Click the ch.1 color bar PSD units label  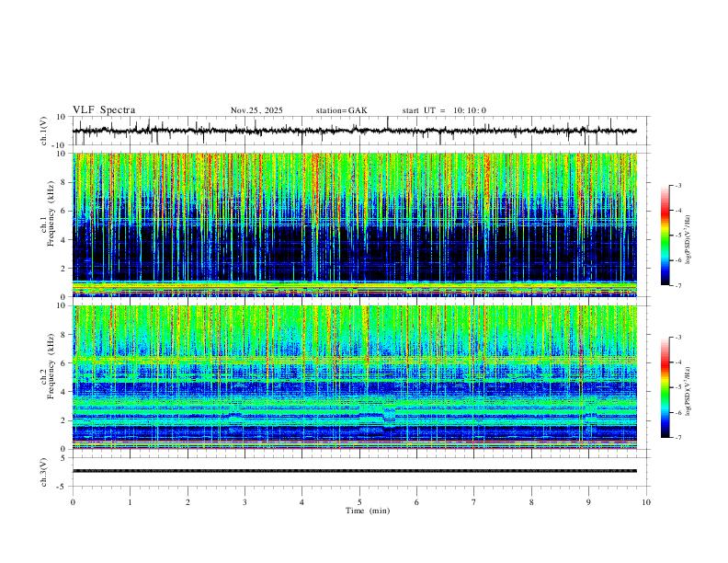(688, 240)
